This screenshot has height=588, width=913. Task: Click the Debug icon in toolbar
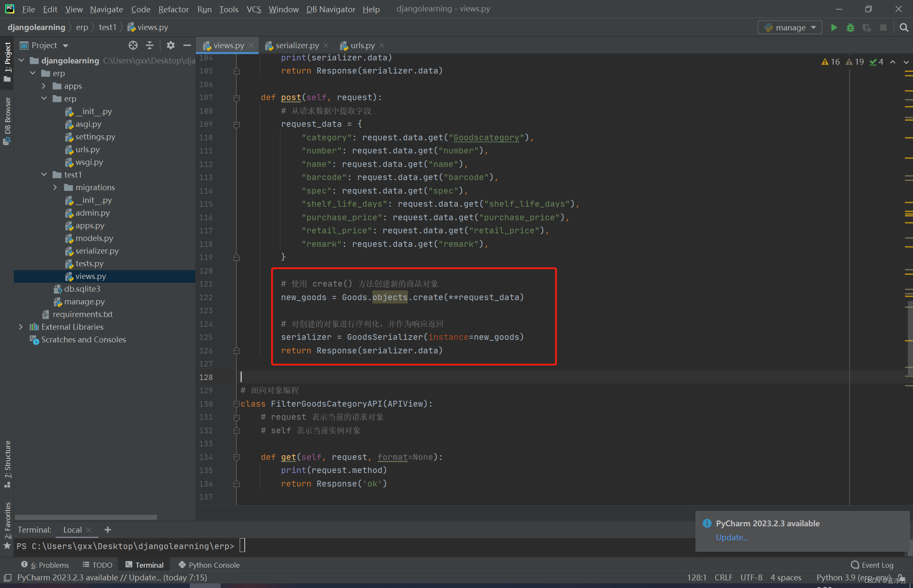851,27
